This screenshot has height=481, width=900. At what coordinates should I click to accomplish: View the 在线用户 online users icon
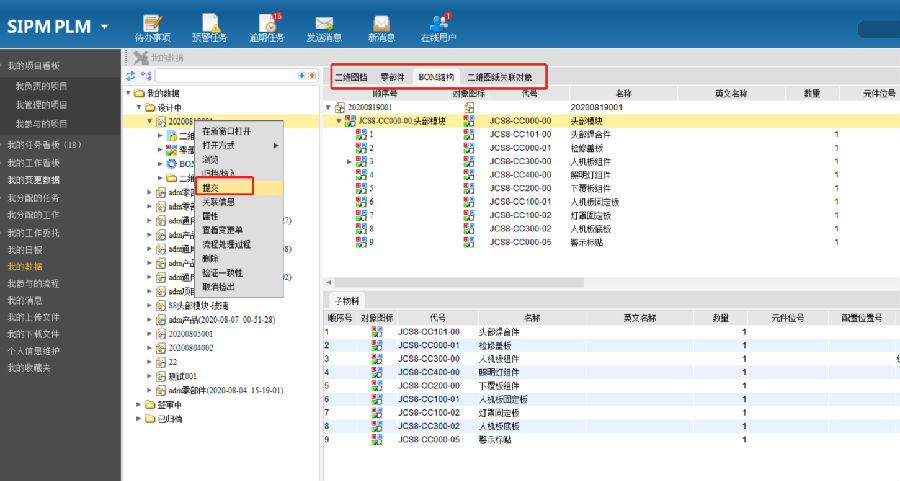[x=438, y=27]
